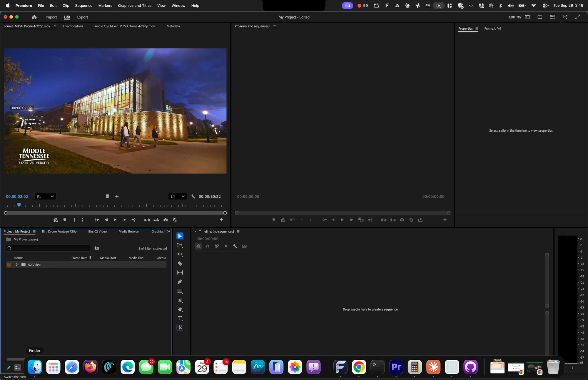Select the Pen tool
The width and height of the screenshot is (588, 380).
(180, 282)
